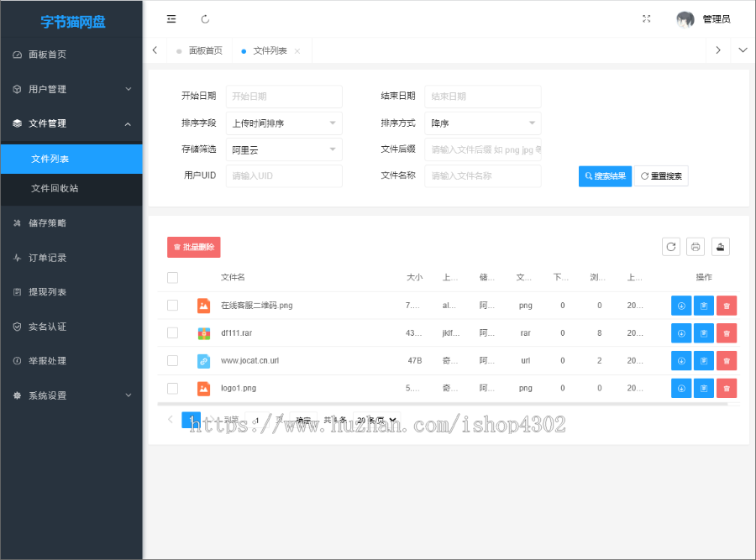Check the logo1.png row checkbox
Screen dimensions: 756x560
[x=172, y=389]
